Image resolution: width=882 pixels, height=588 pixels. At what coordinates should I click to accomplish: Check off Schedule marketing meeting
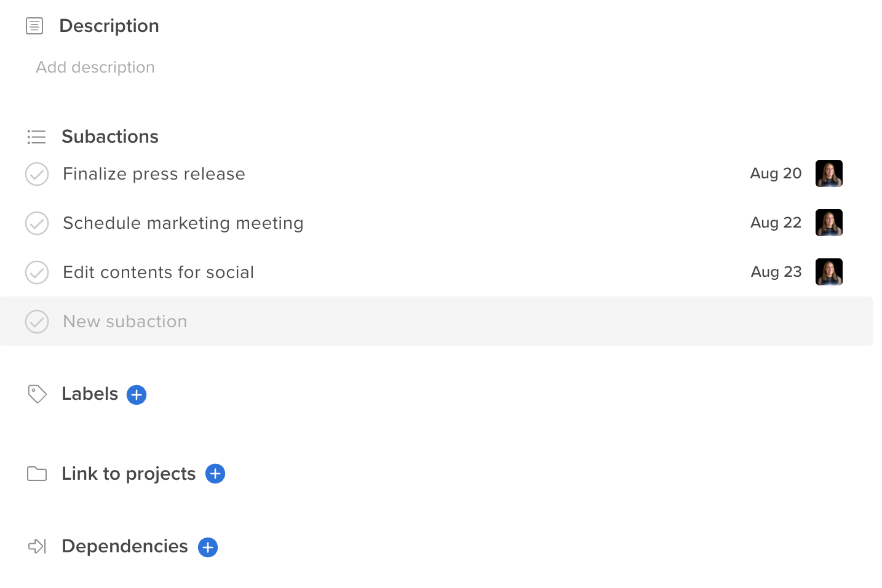click(x=37, y=223)
